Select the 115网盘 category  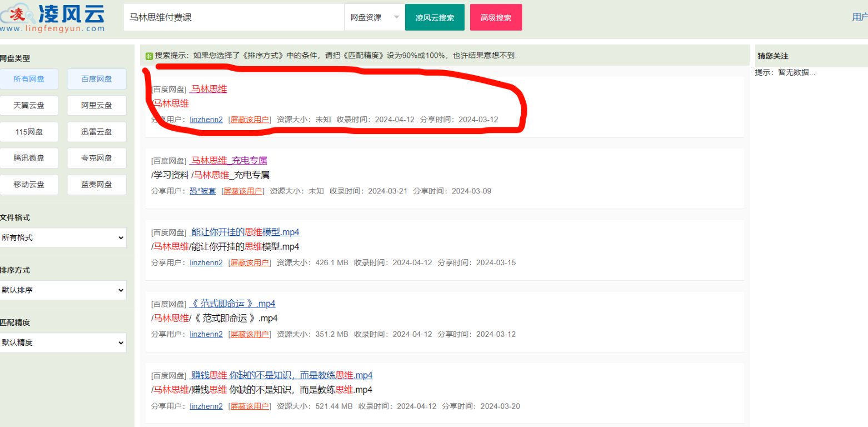pyautogui.click(x=29, y=131)
